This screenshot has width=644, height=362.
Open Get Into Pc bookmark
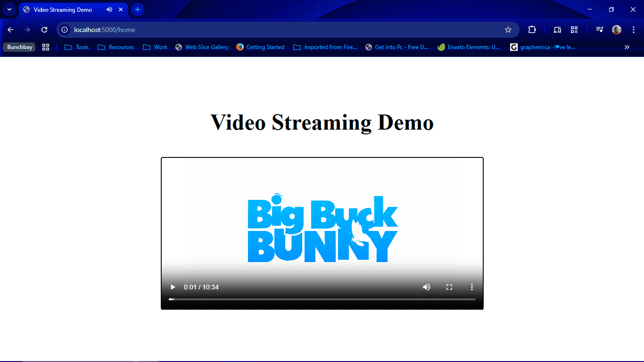click(x=396, y=47)
